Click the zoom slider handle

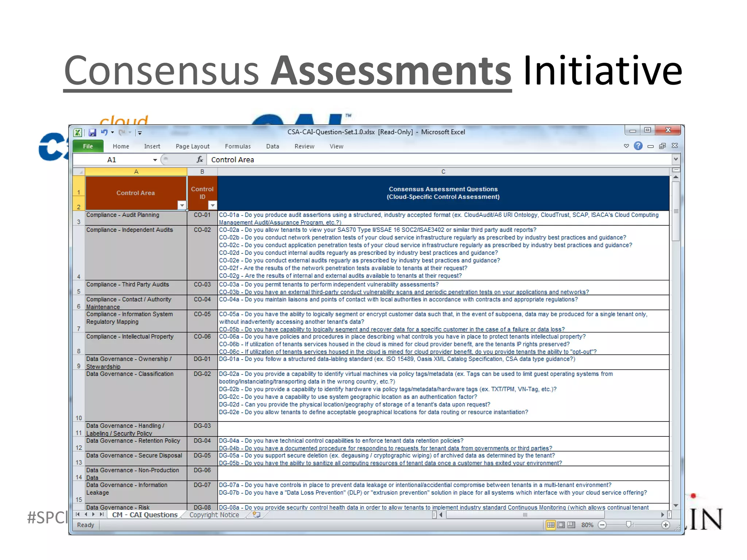point(628,524)
